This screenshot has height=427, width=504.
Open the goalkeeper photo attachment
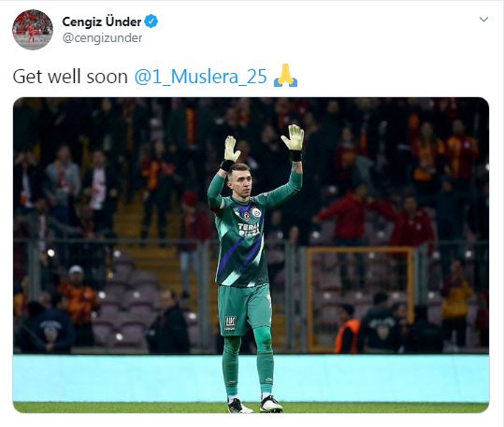point(251,255)
